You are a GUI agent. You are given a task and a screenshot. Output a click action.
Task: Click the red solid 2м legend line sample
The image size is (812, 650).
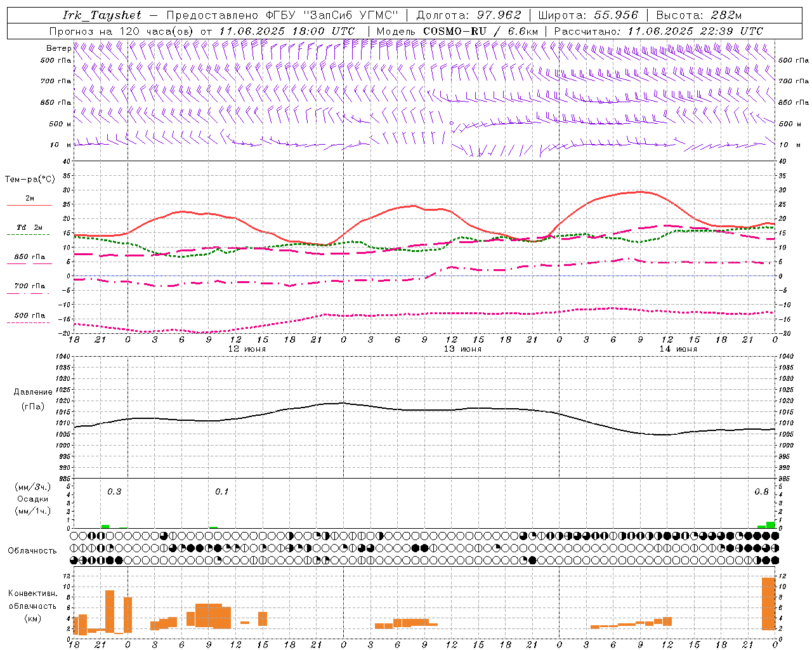tap(30, 205)
